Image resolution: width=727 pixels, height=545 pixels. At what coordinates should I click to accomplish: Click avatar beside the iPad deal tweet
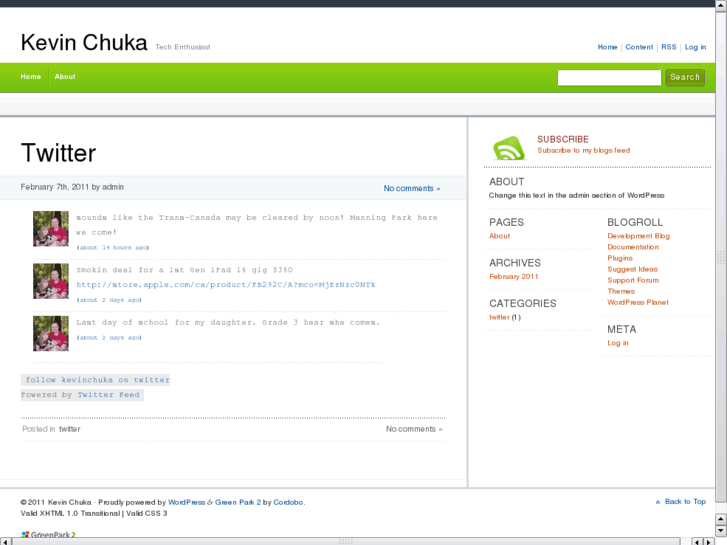[x=51, y=281]
